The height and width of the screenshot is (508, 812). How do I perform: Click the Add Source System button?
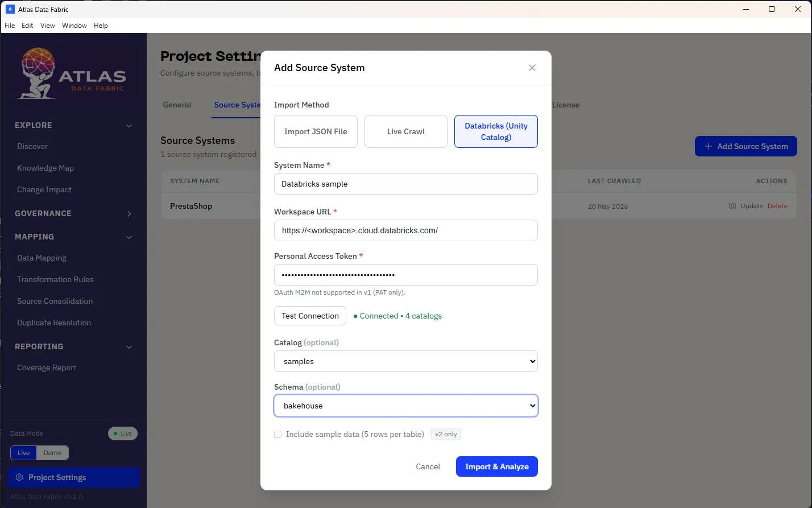[746, 146]
